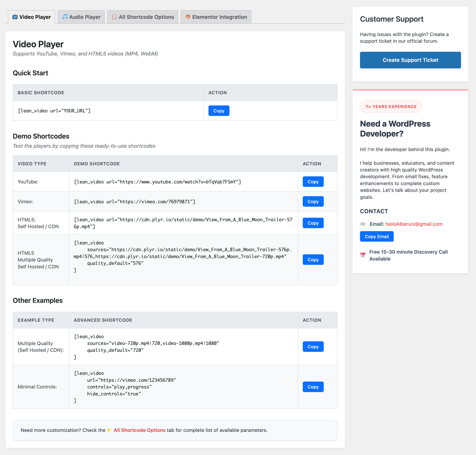Click the music note icon on Audio Player tab

click(65, 17)
